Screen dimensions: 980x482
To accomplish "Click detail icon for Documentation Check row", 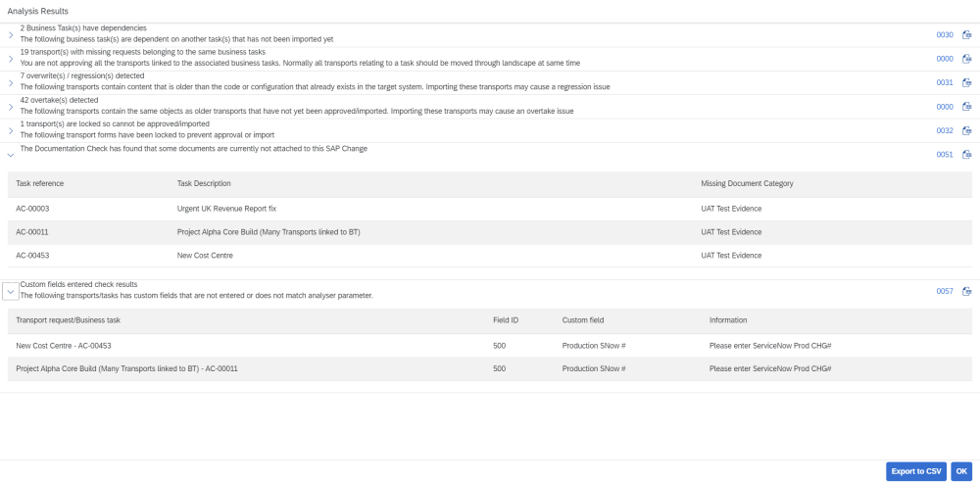I will point(967,154).
